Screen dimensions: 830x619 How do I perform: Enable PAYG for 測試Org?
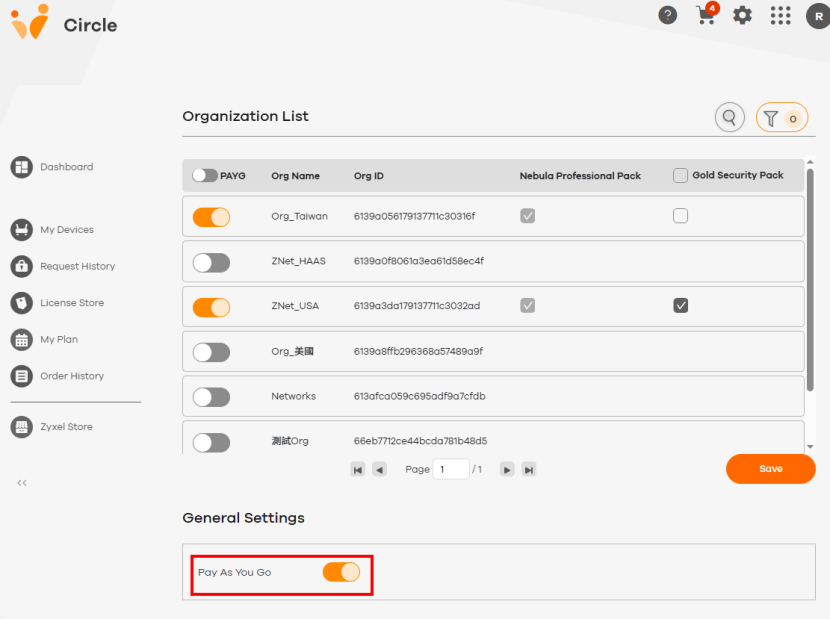(x=211, y=443)
